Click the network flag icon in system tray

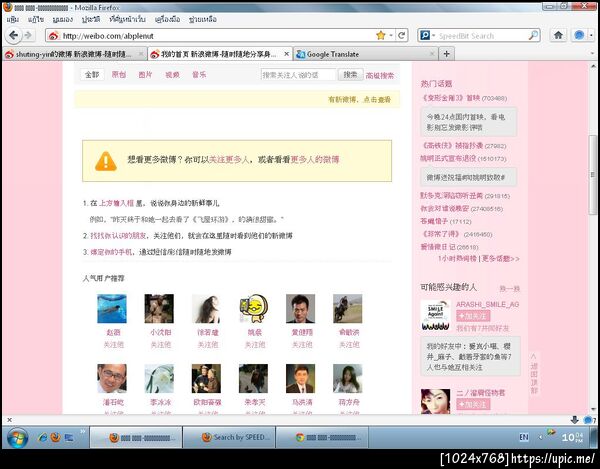(x=551, y=432)
